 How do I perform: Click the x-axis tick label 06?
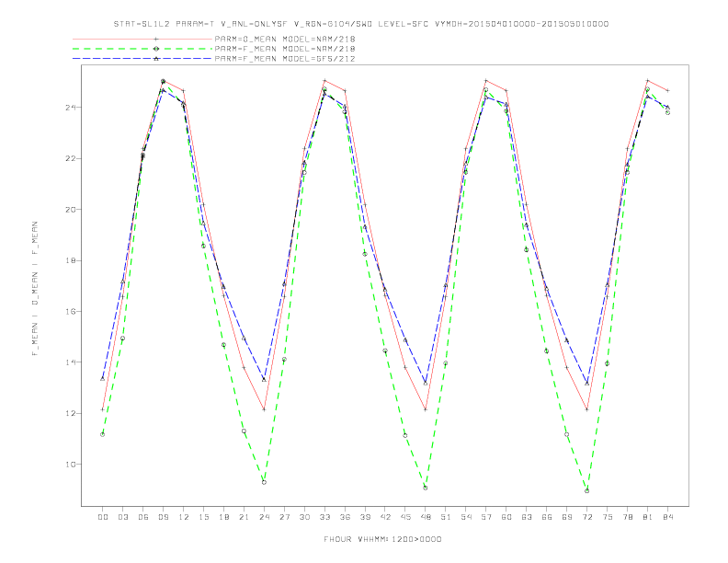pyautogui.click(x=143, y=517)
